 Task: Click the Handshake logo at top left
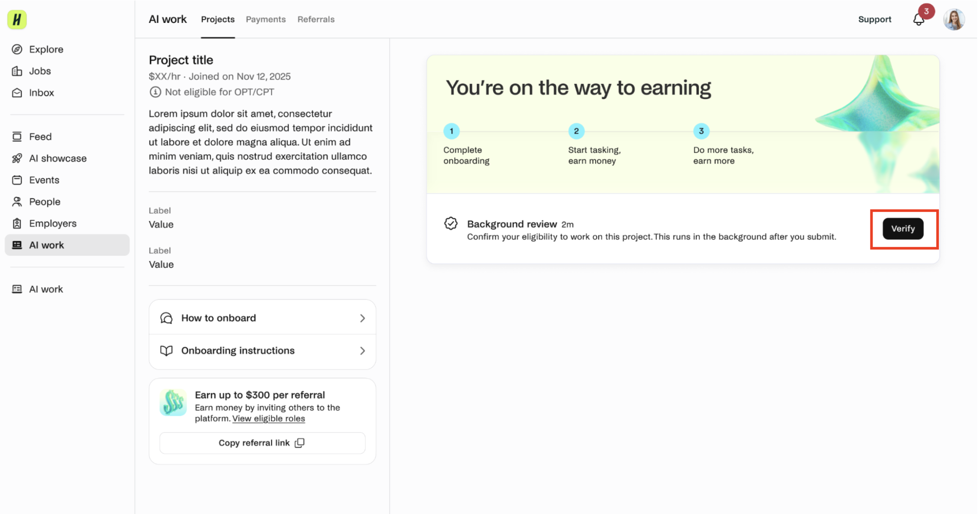17,19
